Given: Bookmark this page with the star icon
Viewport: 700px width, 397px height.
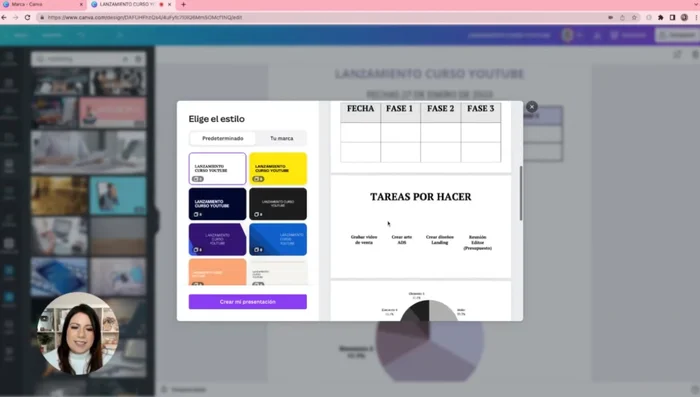Looking at the screenshot, I should coord(634,17).
